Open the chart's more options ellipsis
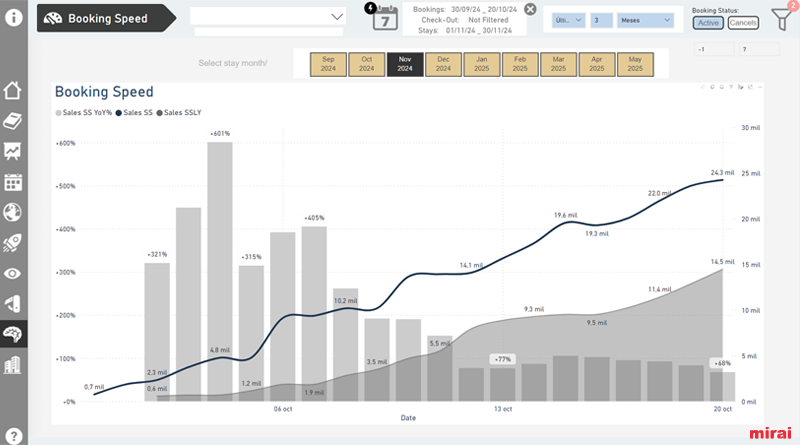The width and height of the screenshot is (800, 445). [760, 87]
